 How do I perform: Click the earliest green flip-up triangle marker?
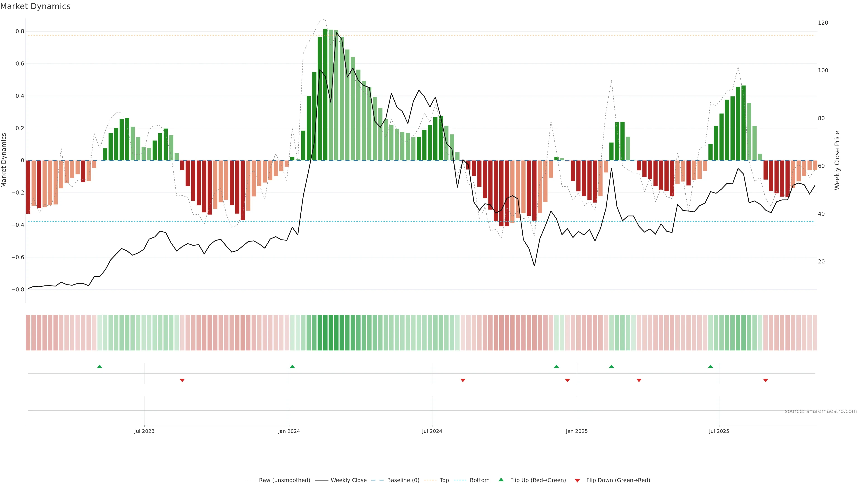(99, 366)
